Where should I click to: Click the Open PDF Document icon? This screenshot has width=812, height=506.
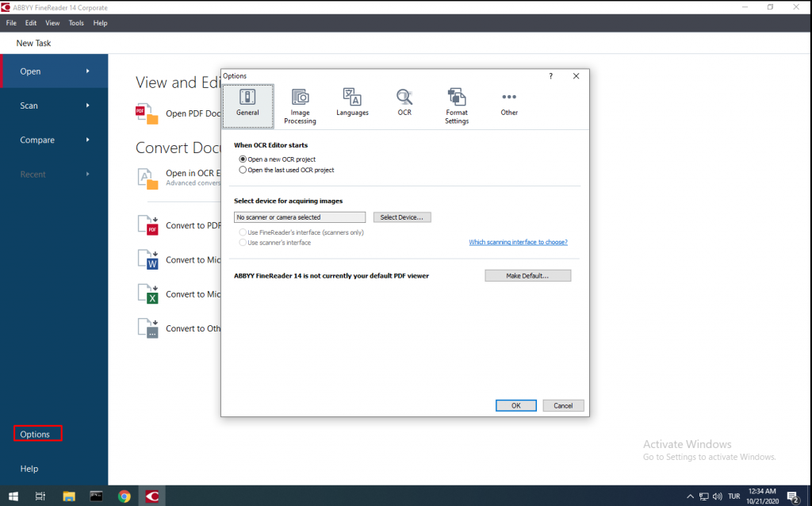(147, 113)
